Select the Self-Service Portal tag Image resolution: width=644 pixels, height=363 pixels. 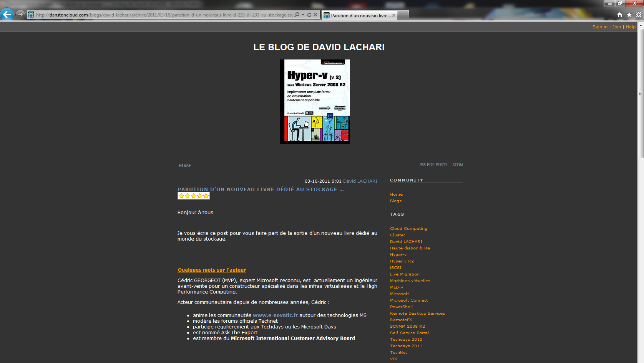point(409,333)
